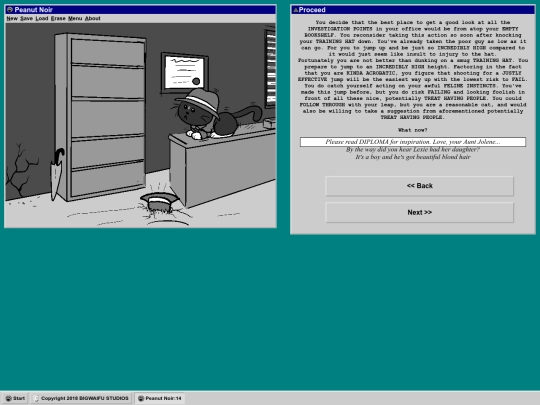Image resolution: width=540 pixels, height=405 pixels.
Task: Select the 'did you hear Lexie' suggestion line
Action: click(413, 149)
